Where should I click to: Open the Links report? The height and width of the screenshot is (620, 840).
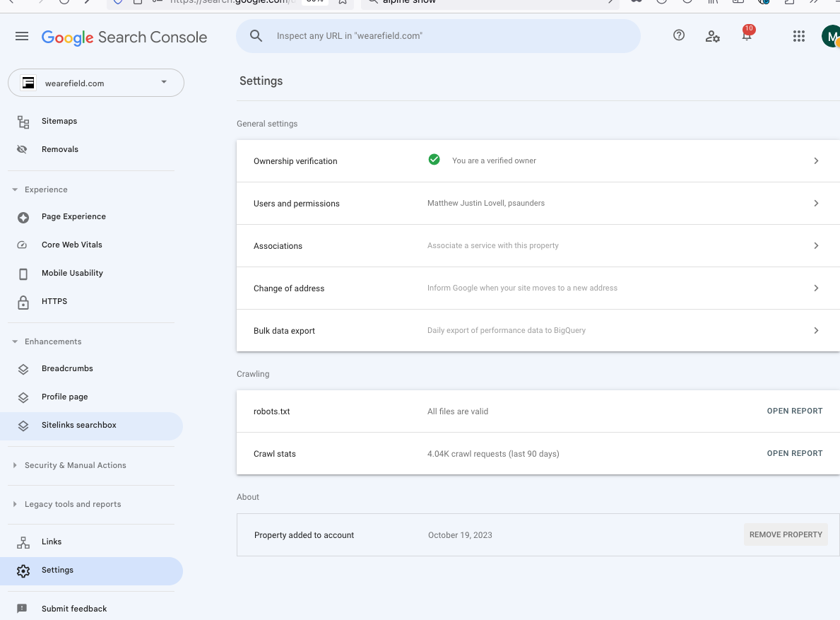[52, 542]
